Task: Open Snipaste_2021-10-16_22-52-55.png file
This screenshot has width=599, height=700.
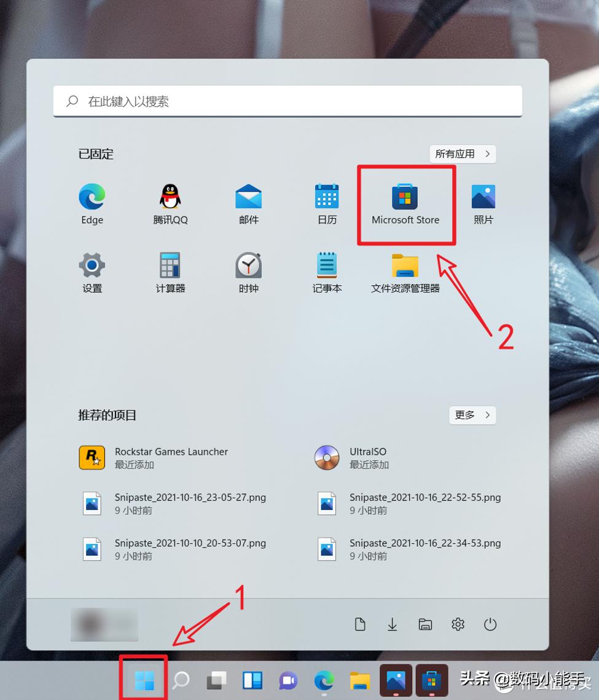Action: pyautogui.click(x=409, y=503)
